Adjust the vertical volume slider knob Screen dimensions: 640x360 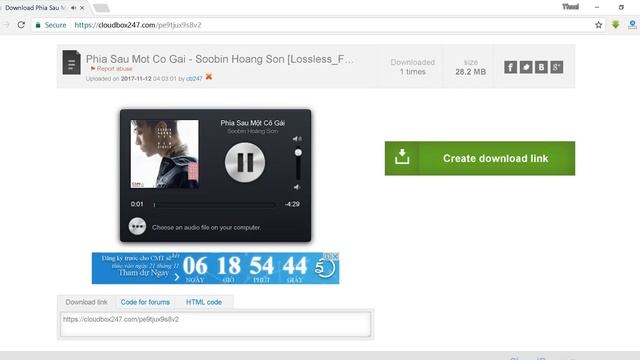coord(298,153)
